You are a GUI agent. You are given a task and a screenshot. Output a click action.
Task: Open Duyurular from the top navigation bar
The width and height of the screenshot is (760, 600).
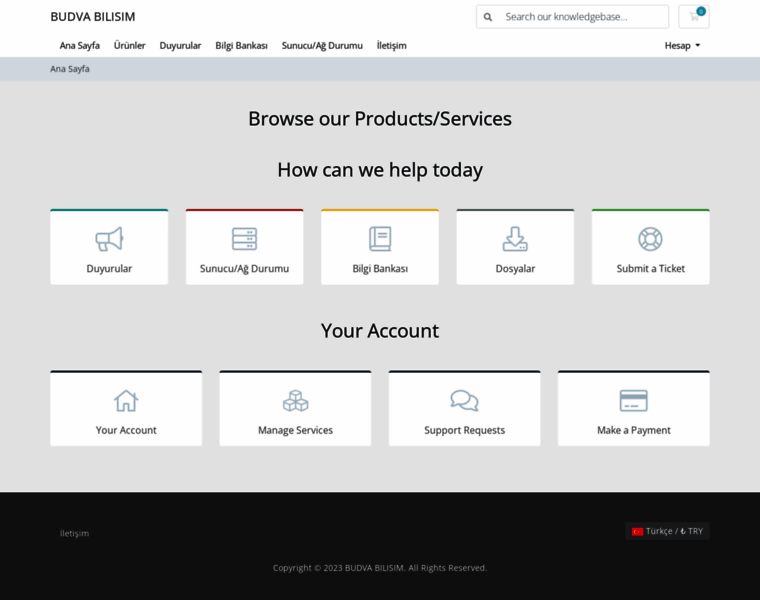180,45
